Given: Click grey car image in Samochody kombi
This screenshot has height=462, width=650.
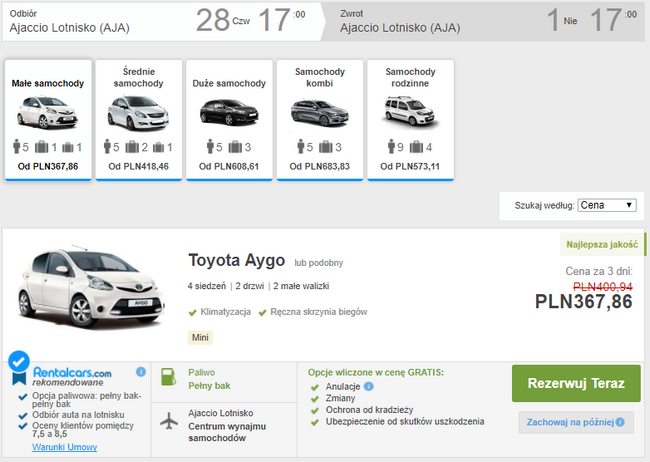Looking at the screenshot, I should tap(320, 112).
